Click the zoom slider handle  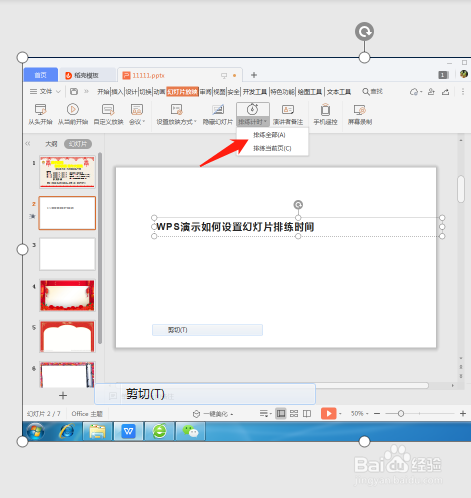(x=401, y=414)
